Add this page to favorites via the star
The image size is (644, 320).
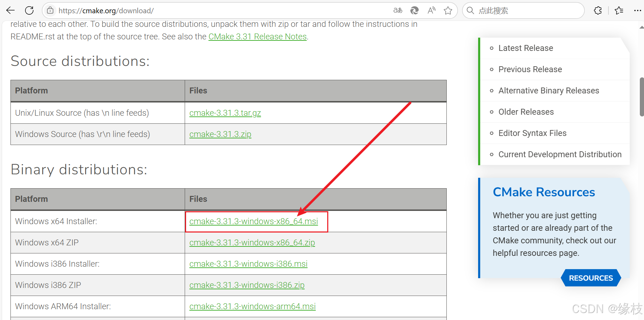[448, 10]
